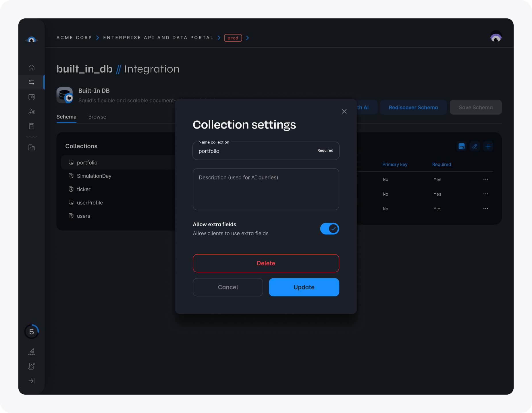Viewport: 532px width, 413px height.
Task: Click the chevron after the prod badge
Action: click(x=247, y=38)
